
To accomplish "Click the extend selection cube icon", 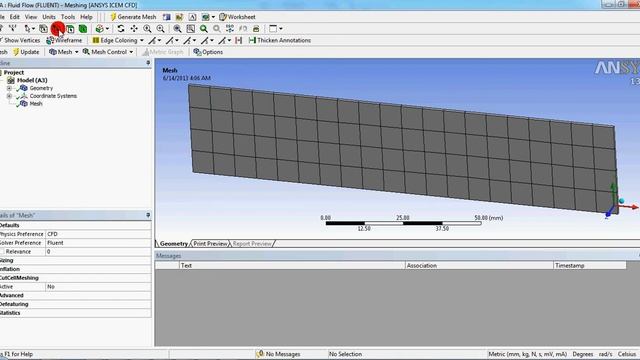I will click(x=99, y=29).
